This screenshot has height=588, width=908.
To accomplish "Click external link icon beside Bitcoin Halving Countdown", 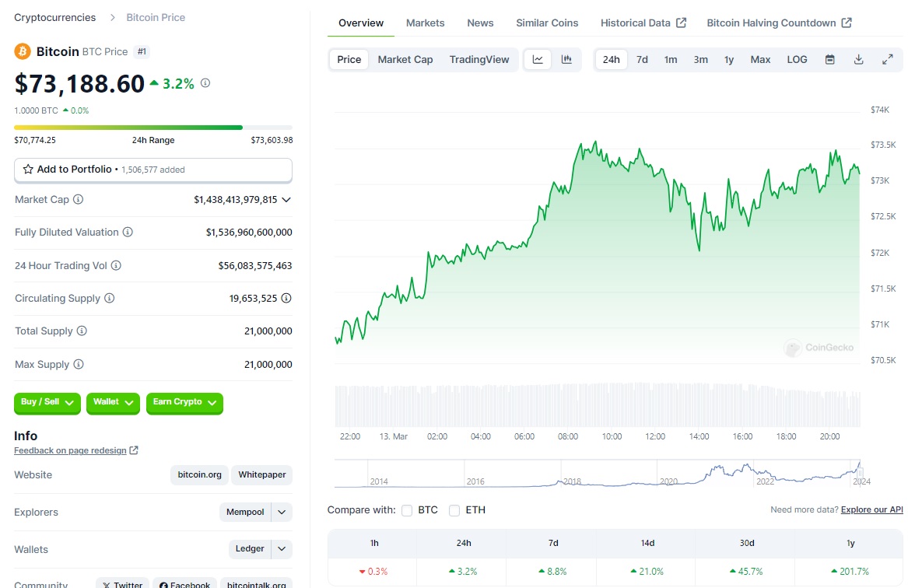I will pyautogui.click(x=847, y=23).
